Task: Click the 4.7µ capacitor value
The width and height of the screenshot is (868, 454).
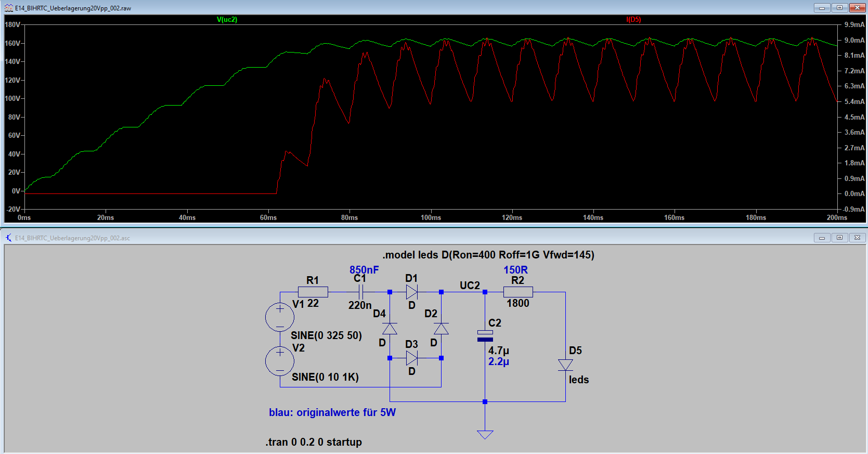Action: tap(499, 351)
